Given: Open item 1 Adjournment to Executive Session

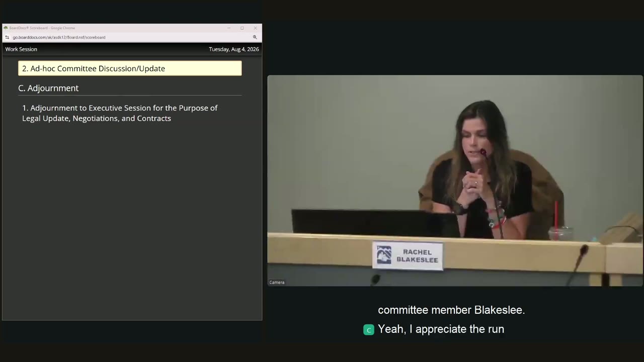Looking at the screenshot, I should click(120, 113).
